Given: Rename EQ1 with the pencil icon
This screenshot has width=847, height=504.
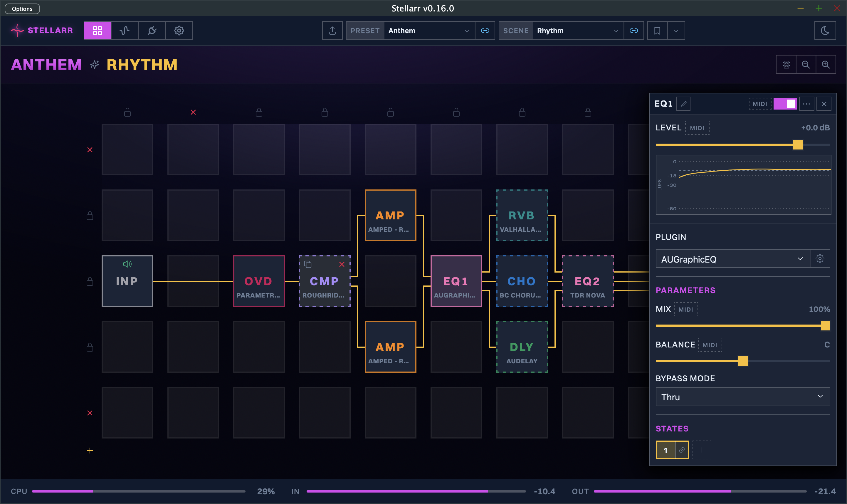Looking at the screenshot, I should [x=683, y=104].
